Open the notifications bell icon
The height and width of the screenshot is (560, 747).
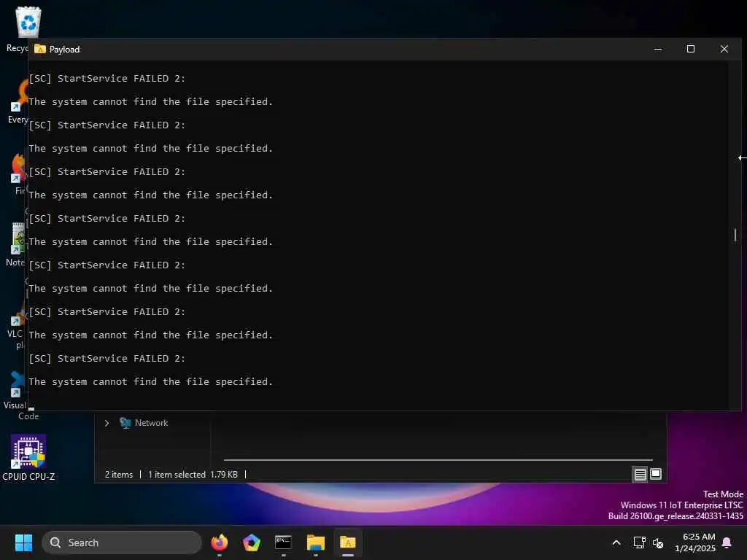[x=727, y=542]
